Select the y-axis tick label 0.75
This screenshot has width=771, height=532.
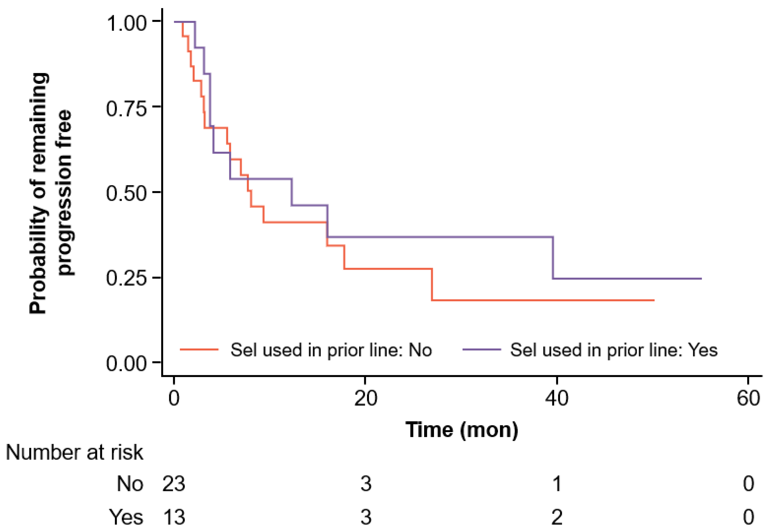(126, 109)
